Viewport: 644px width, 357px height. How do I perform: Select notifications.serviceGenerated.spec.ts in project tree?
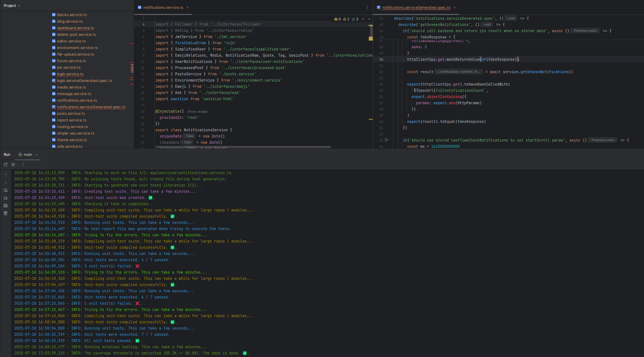coord(88,107)
